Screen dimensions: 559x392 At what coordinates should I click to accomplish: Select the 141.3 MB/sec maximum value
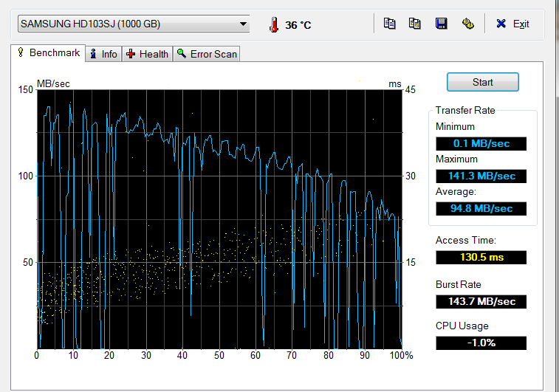tap(481, 176)
